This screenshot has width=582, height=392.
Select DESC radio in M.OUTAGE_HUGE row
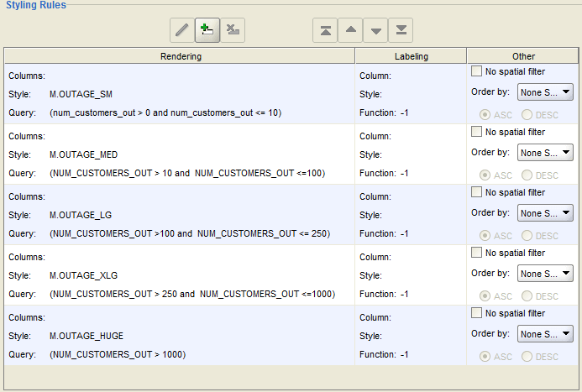(527, 357)
